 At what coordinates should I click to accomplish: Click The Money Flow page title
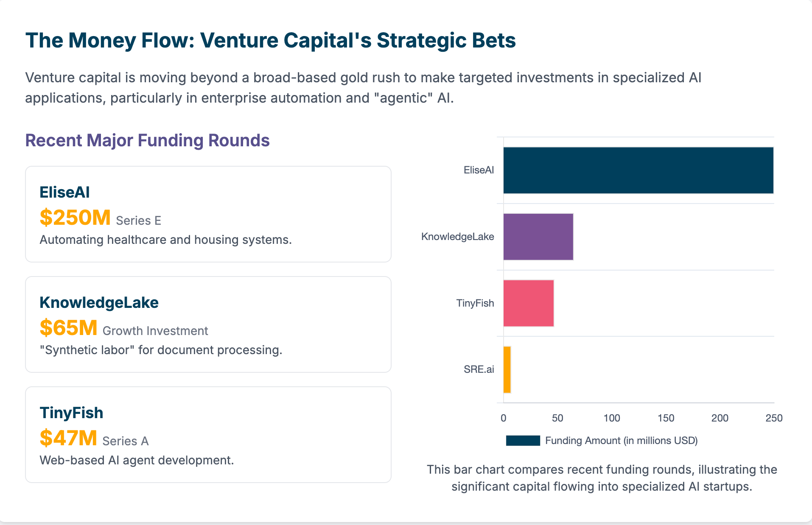pos(270,41)
